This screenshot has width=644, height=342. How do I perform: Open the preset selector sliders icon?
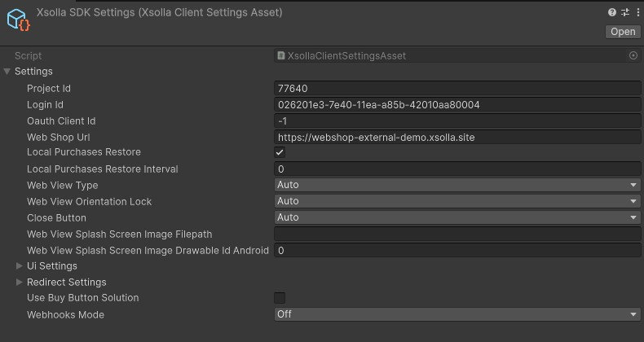click(x=624, y=12)
